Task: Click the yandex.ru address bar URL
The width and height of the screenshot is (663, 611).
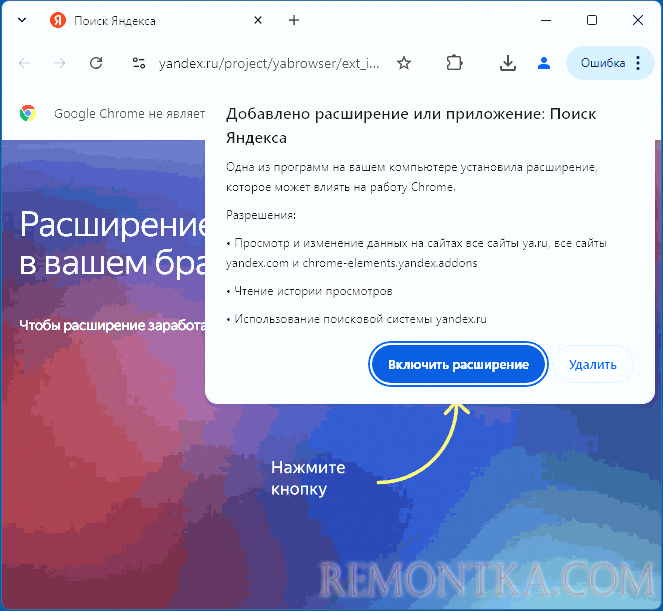Action: tap(269, 63)
